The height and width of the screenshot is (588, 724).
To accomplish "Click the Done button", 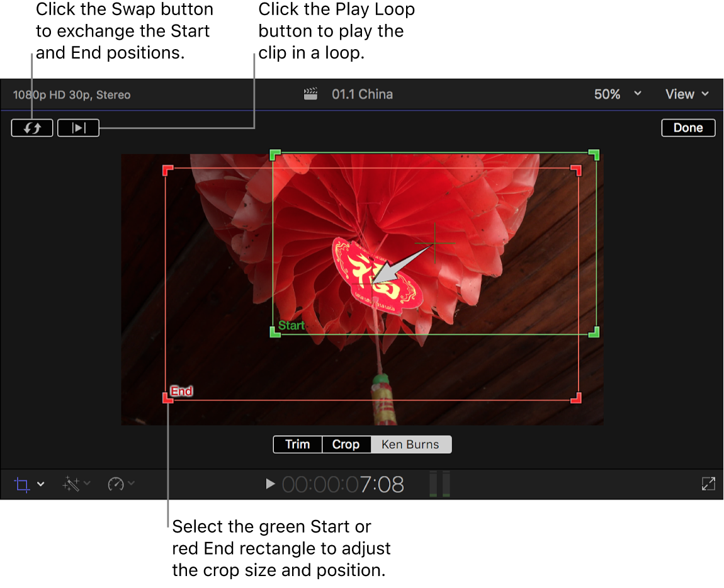I will click(x=687, y=127).
